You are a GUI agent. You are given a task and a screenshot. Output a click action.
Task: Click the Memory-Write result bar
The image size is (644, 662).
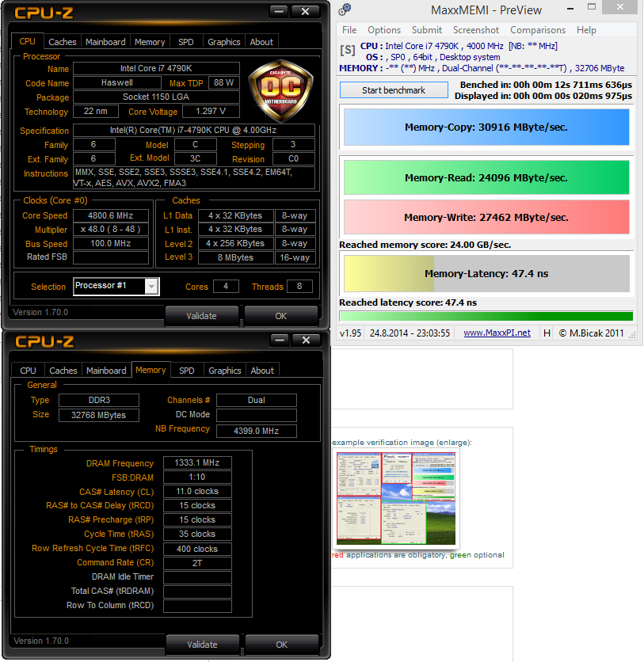486,218
